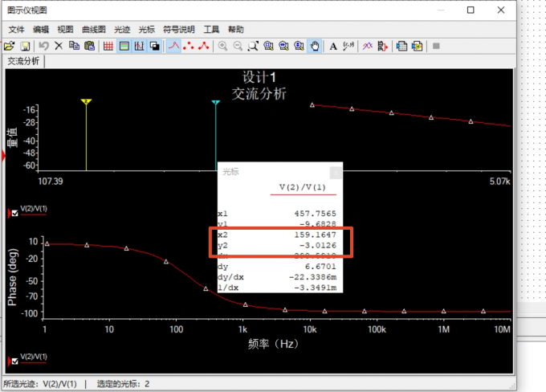Maximize the 图示仪视图 window
The width and height of the screenshot is (546, 392).
(x=471, y=10)
